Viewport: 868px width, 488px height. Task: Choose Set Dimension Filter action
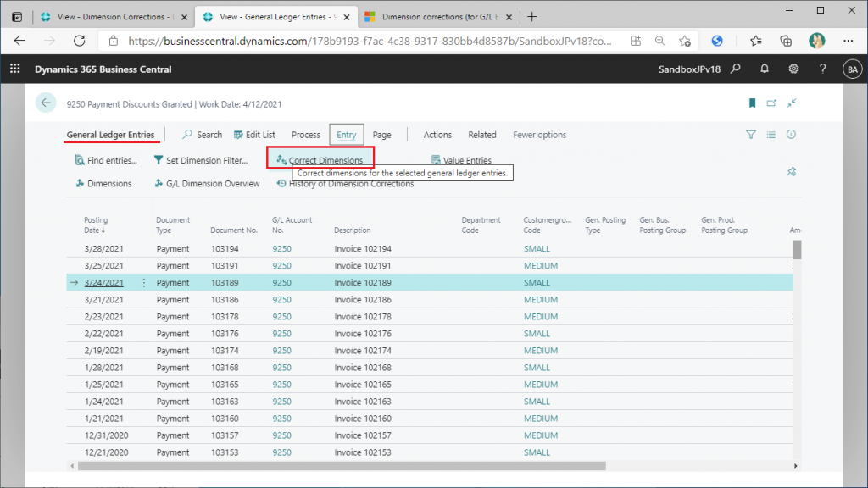tap(201, 160)
